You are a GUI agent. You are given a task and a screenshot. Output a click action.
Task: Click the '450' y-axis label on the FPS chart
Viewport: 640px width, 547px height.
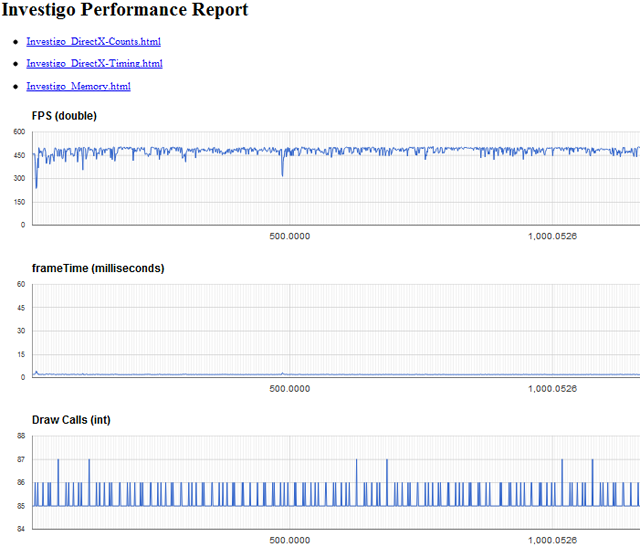[19, 156]
